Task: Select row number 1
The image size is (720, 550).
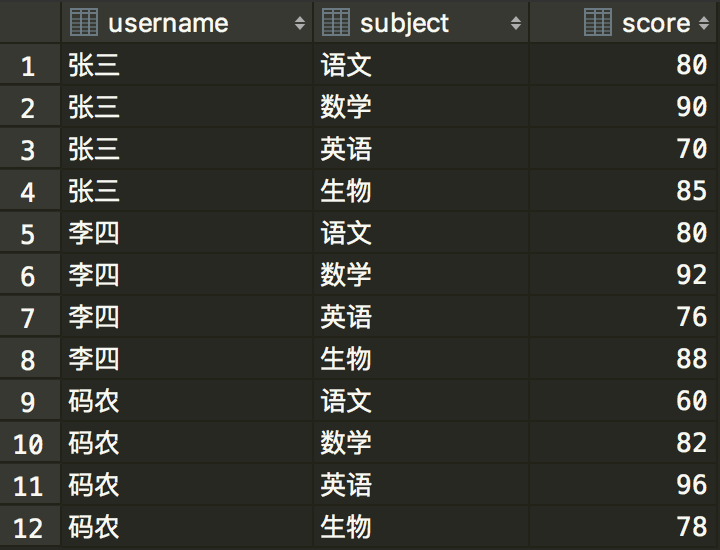Action: [x=30, y=65]
